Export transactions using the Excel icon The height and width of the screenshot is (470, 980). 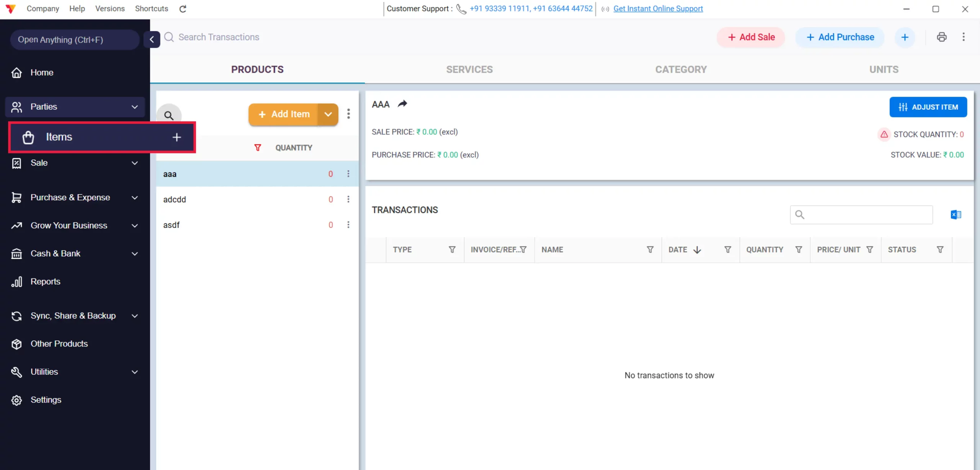tap(955, 215)
